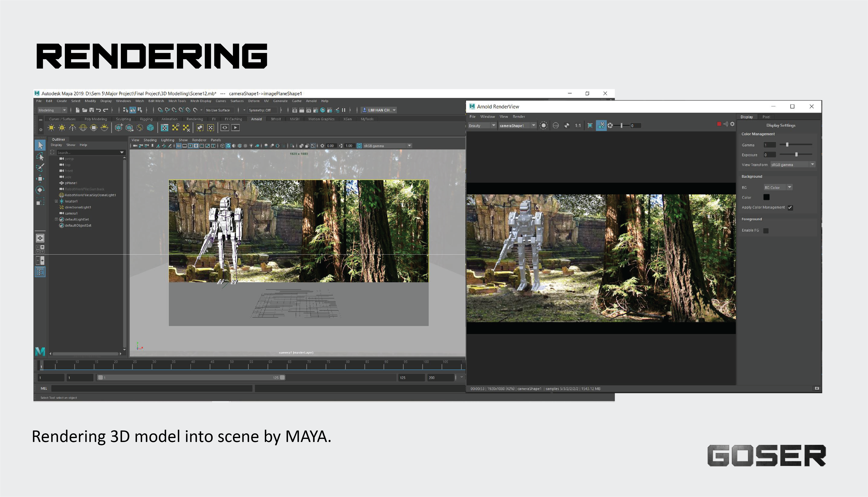
Task: Open the cameraShape1 camera dropdown in RenderView
Action: [517, 126]
